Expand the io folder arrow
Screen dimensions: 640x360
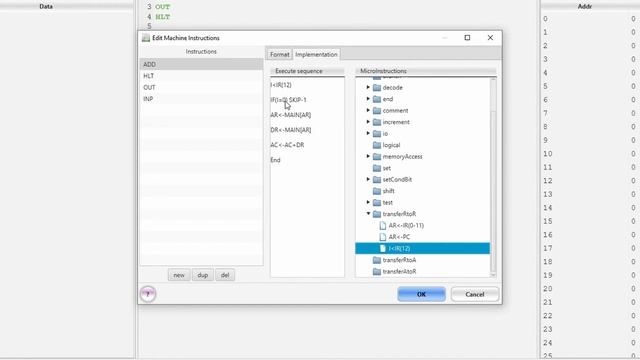pos(368,133)
